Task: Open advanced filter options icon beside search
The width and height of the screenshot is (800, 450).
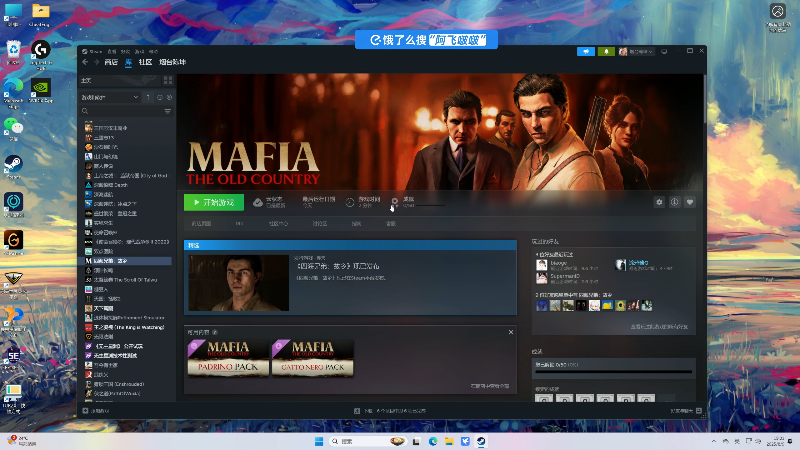Action: pos(167,111)
